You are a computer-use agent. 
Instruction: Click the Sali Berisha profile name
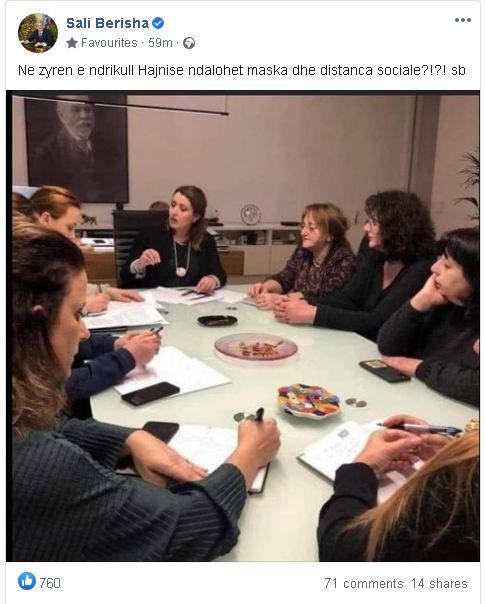107,23
